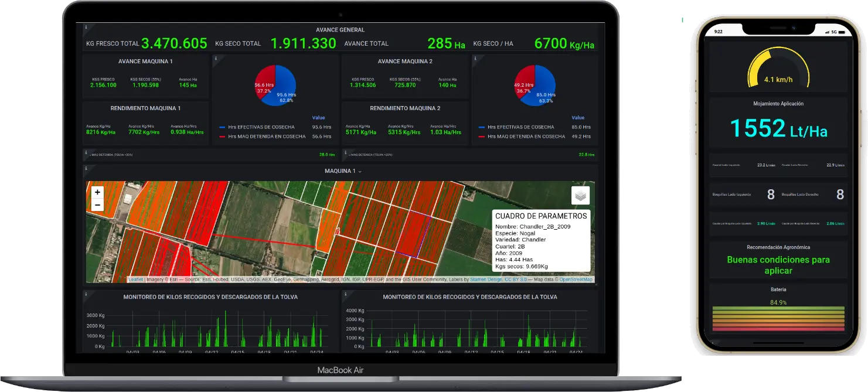Tap the 84.9% battery bar gauge on phone
868x392 pixels.
coord(778,318)
